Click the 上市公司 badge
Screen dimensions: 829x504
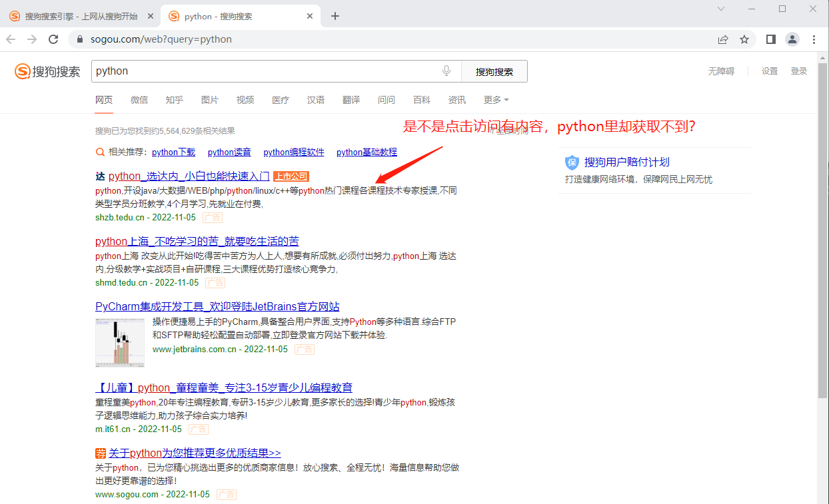pos(291,176)
